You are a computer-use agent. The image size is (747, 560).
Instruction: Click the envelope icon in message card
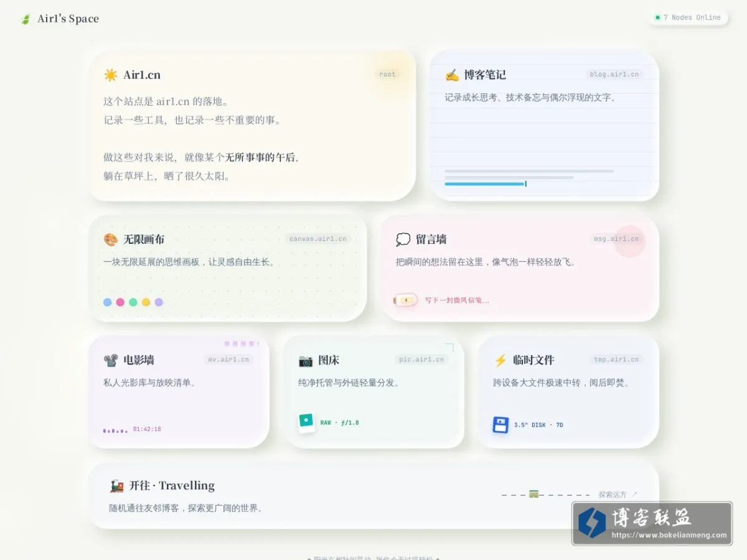[406, 301]
